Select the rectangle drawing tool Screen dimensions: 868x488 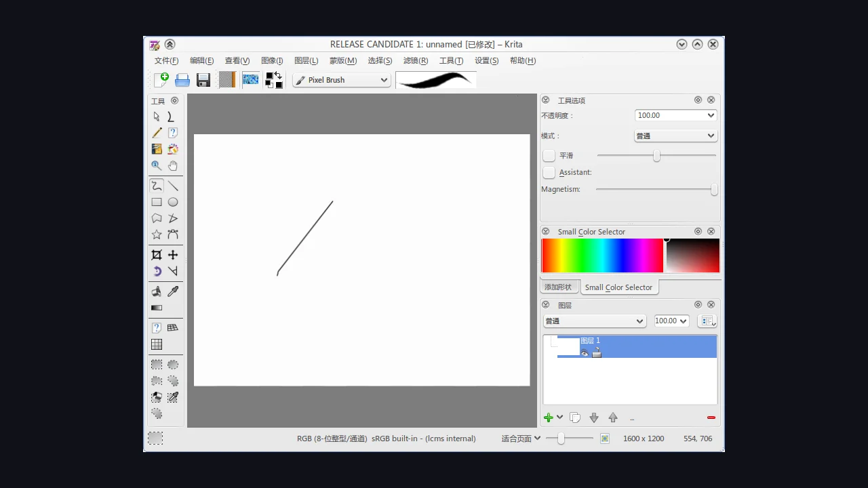point(157,202)
